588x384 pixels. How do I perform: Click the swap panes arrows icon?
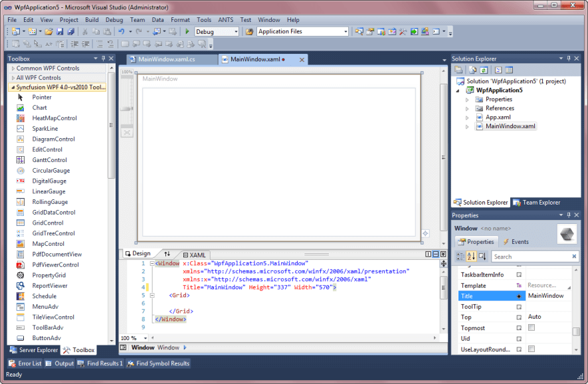tap(167, 254)
